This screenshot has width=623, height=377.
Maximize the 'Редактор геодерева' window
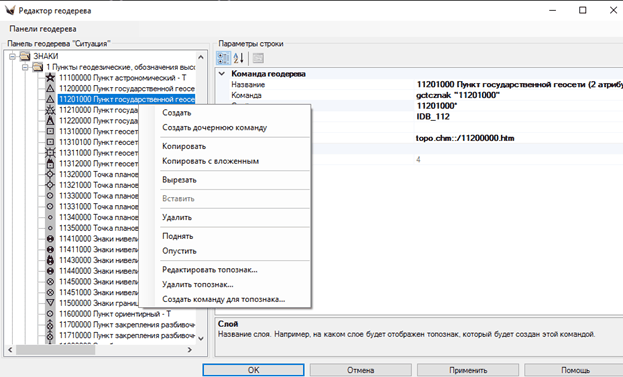click(582, 10)
